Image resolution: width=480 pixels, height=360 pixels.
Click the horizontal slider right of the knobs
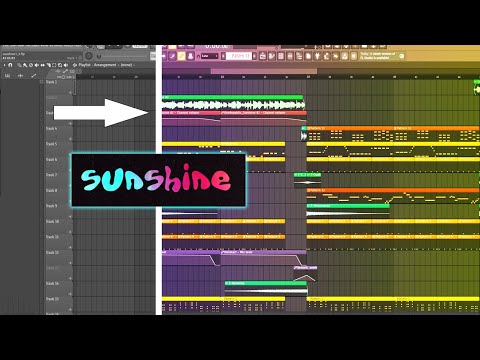tap(124, 56)
